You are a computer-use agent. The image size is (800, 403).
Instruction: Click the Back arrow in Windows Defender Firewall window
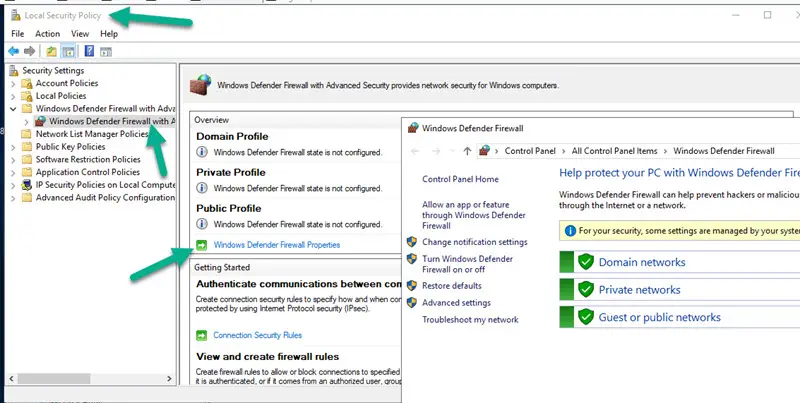point(415,151)
